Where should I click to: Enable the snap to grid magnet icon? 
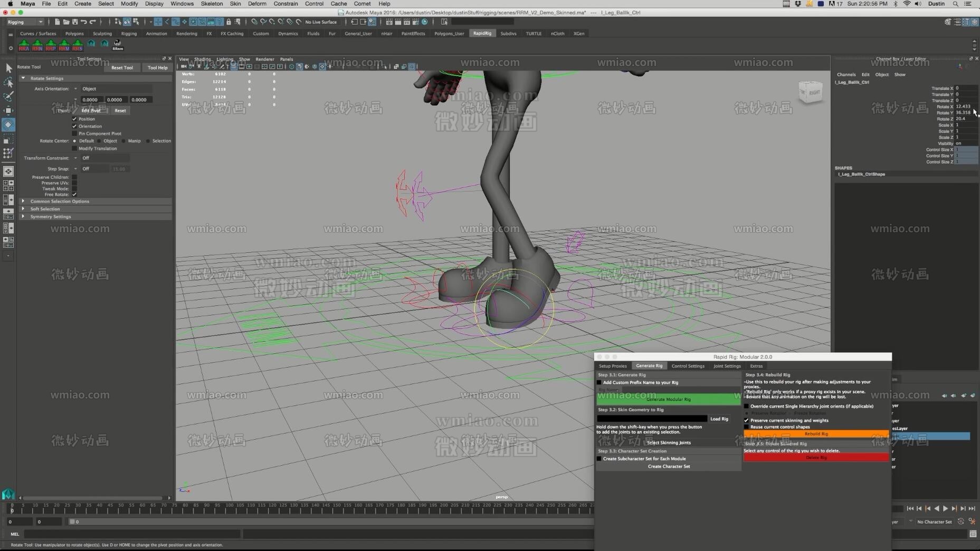coord(158,22)
